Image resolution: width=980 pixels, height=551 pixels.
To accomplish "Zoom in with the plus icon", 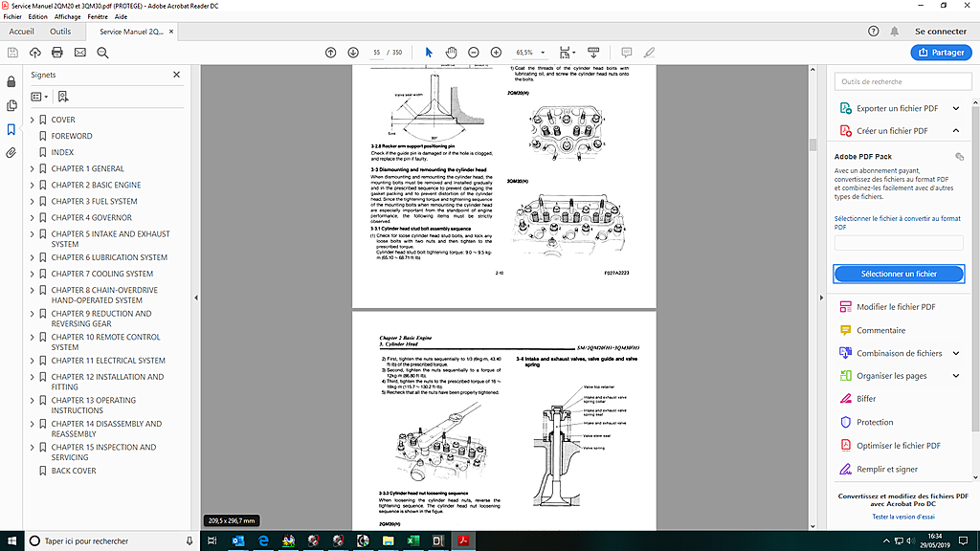I will (497, 53).
